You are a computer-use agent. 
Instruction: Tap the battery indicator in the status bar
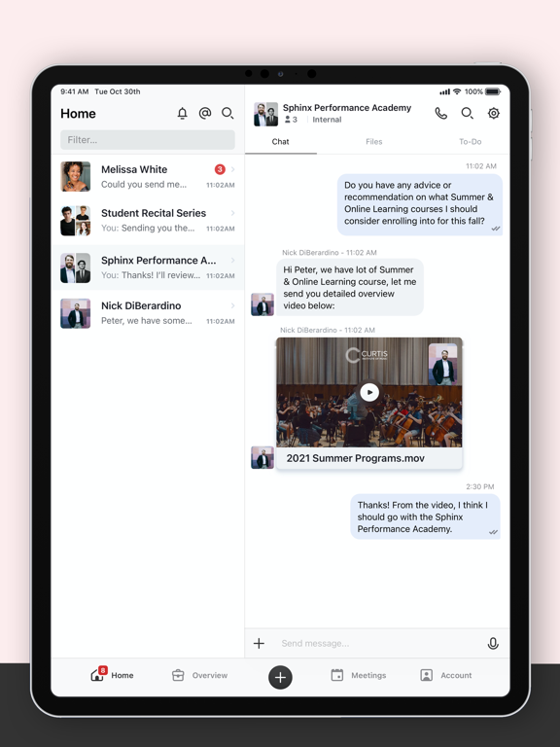click(493, 91)
